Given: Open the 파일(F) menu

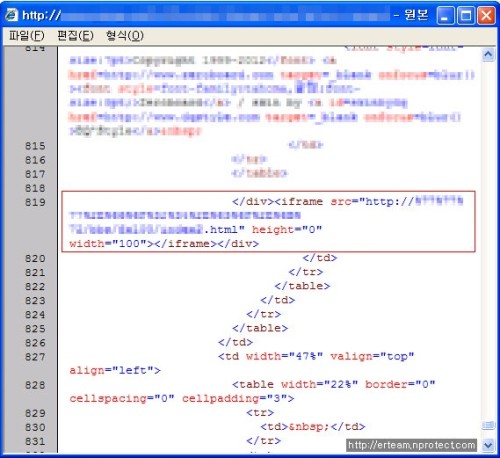Looking at the screenshot, I should pos(27,35).
